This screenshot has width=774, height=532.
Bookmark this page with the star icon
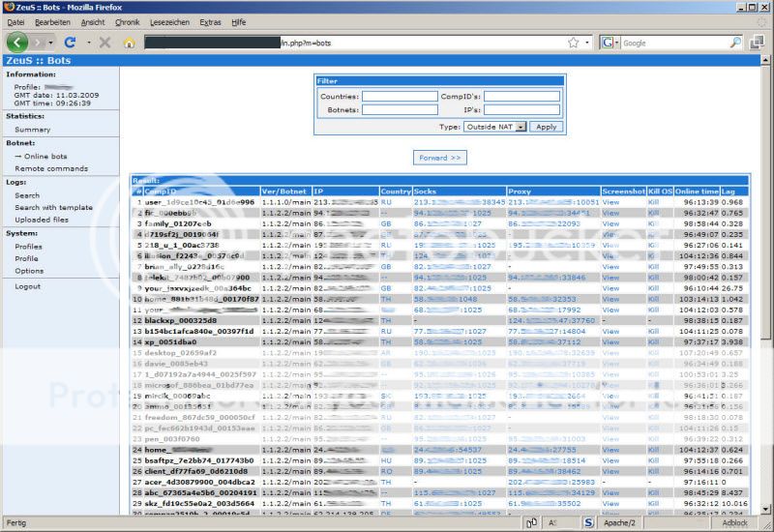pyautogui.click(x=574, y=43)
